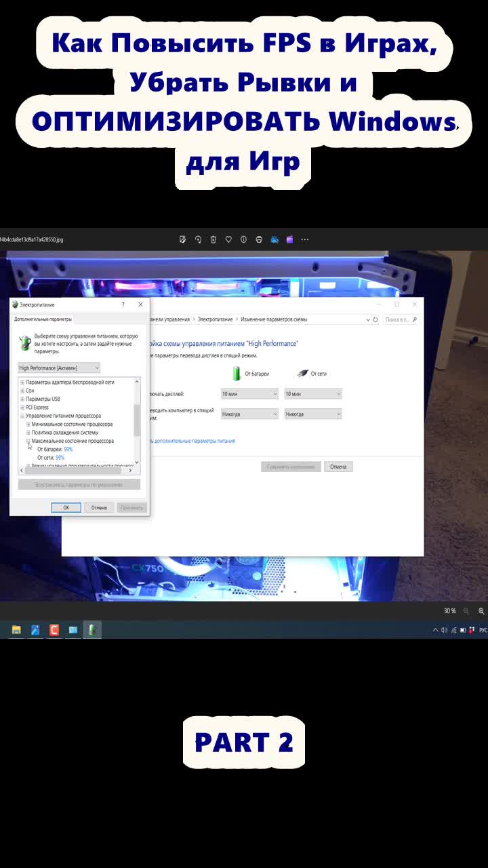The image size is (488, 868).
Task: Open the sleep 'От сети' Никогда dropdown
Action: (313, 414)
